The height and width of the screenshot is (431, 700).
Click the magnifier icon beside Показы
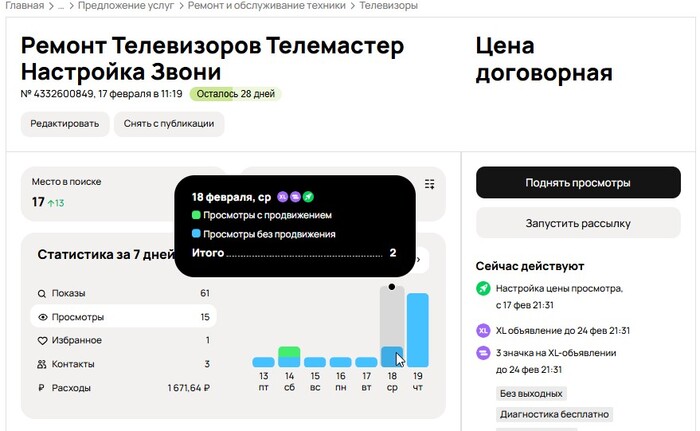click(x=42, y=293)
